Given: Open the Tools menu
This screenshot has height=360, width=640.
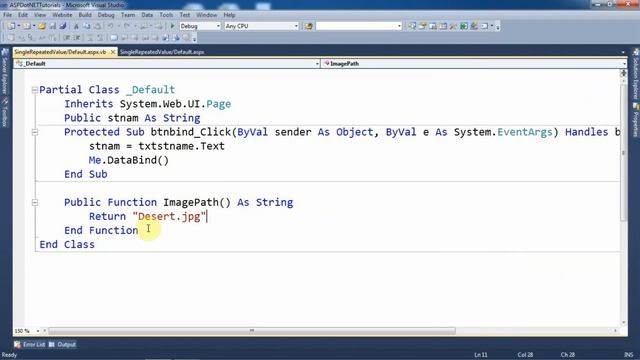Looking at the screenshot, I should pos(166,15).
